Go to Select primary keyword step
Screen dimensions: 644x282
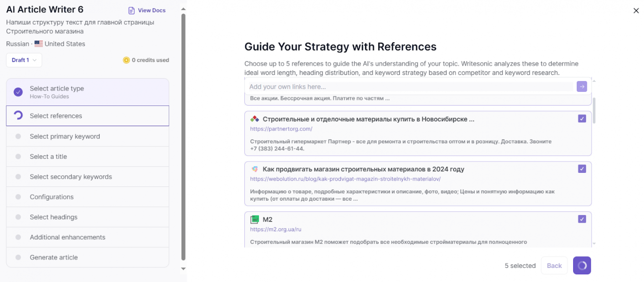pyautogui.click(x=88, y=136)
